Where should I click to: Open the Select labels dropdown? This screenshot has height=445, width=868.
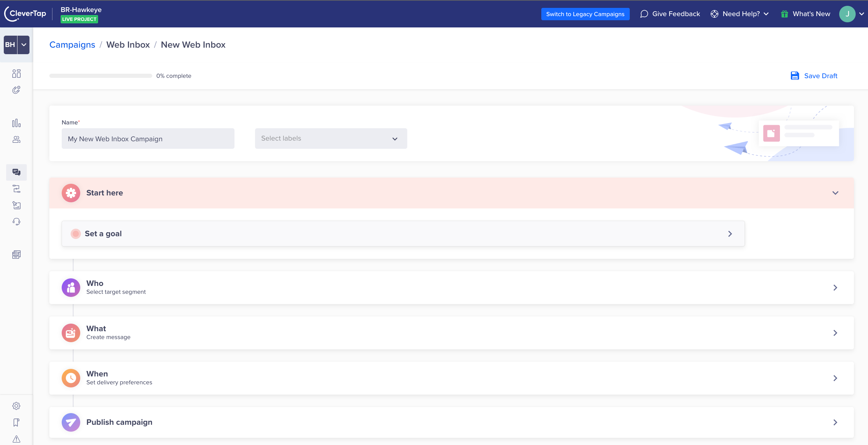click(331, 139)
